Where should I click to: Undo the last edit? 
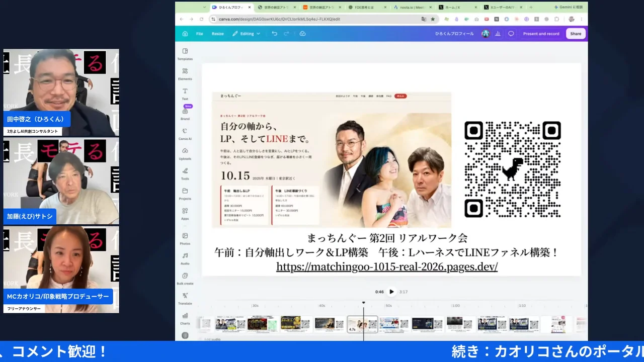[x=274, y=34]
